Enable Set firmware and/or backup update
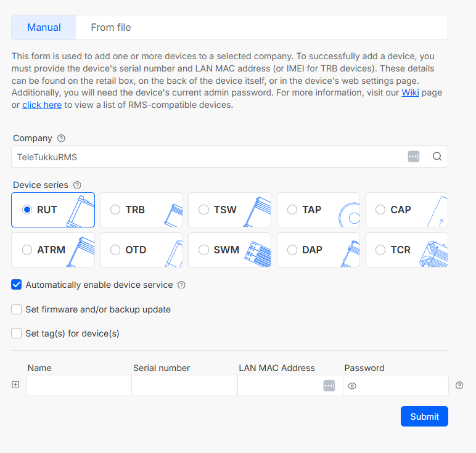476x453 pixels. pos(17,309)
